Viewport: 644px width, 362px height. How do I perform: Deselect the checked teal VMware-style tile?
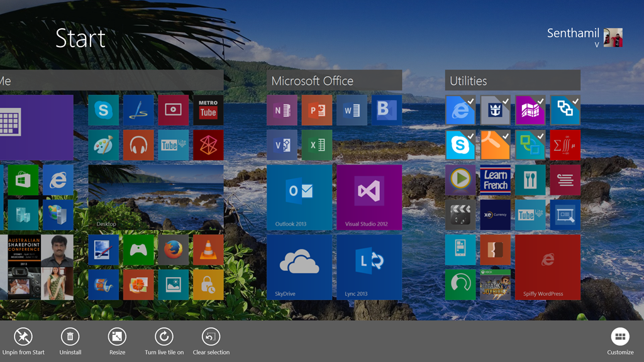point(530,145)
